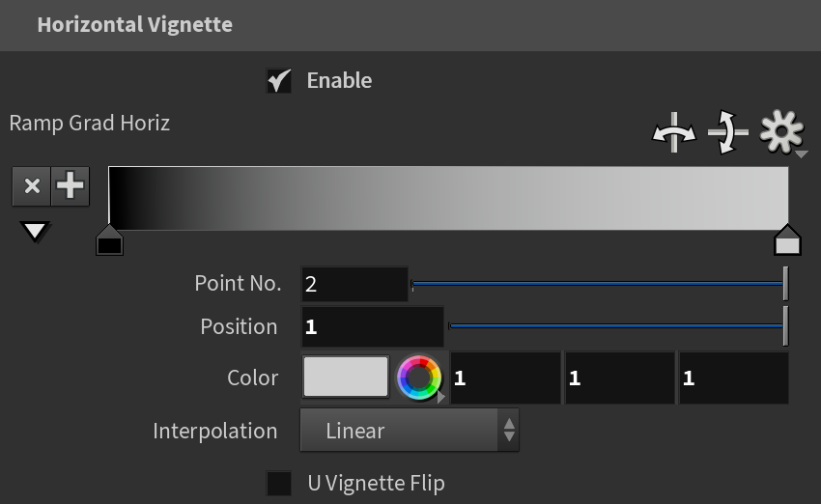Image resolution: width=821 pixels, height=504 pixels.
Task: Click the Interpolation dropdown arrows
Action: coord(509,431)
